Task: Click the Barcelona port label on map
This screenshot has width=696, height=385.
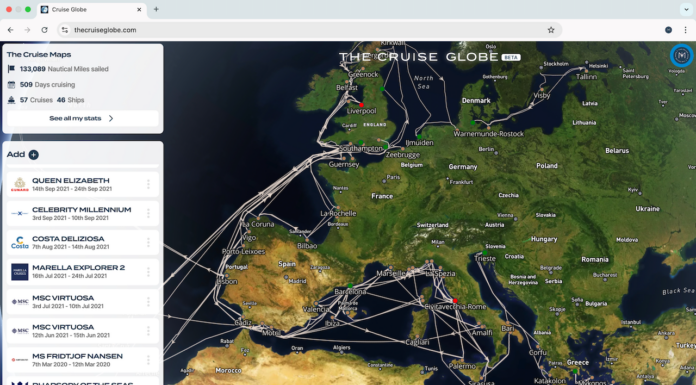Action: (350, 292)
